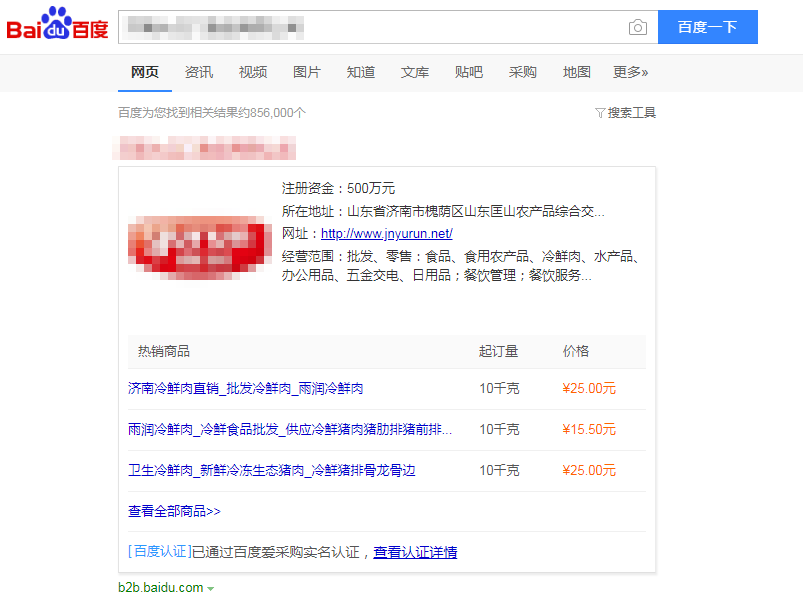Open 搜索工具 filter options
Screen dimensions: 803x611
(631, 113)
